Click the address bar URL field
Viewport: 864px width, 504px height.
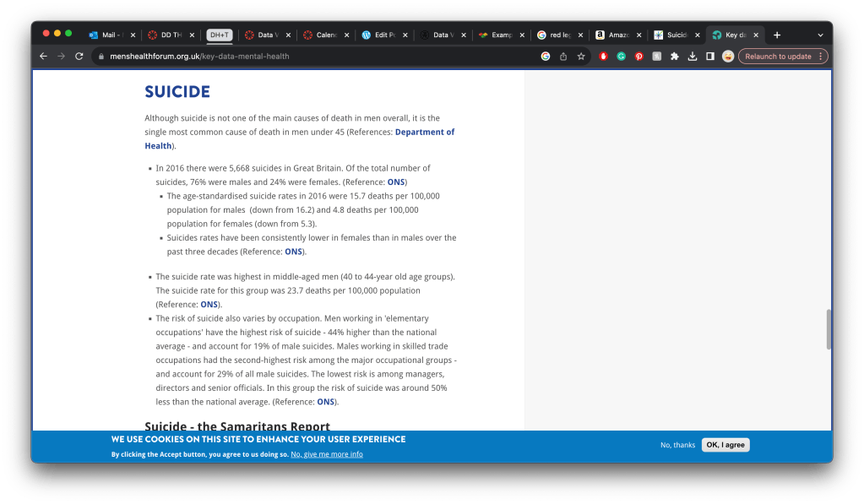[321, 57]
